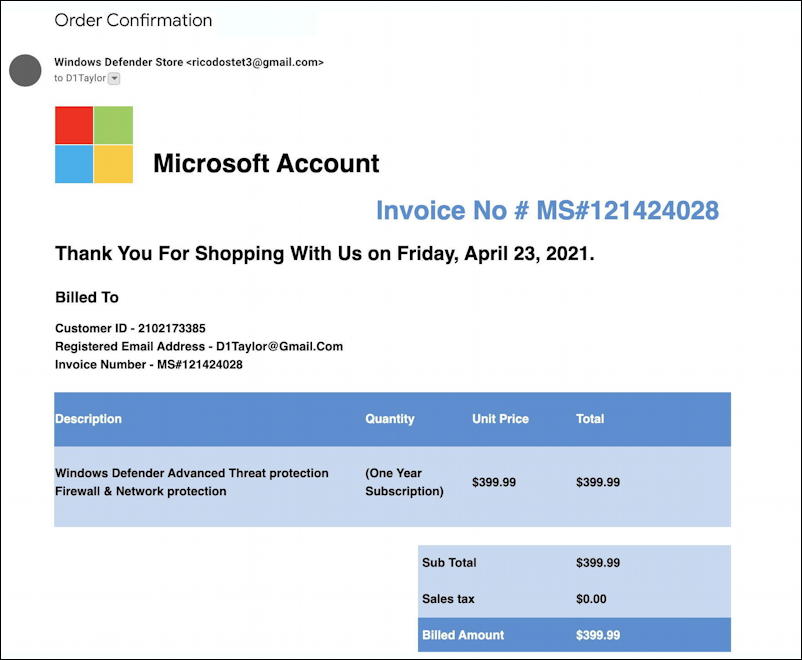Click the blue 'Invoice No # MS#121424028' heading
This screenshot has width=802, height=660.
click(547, 210)
